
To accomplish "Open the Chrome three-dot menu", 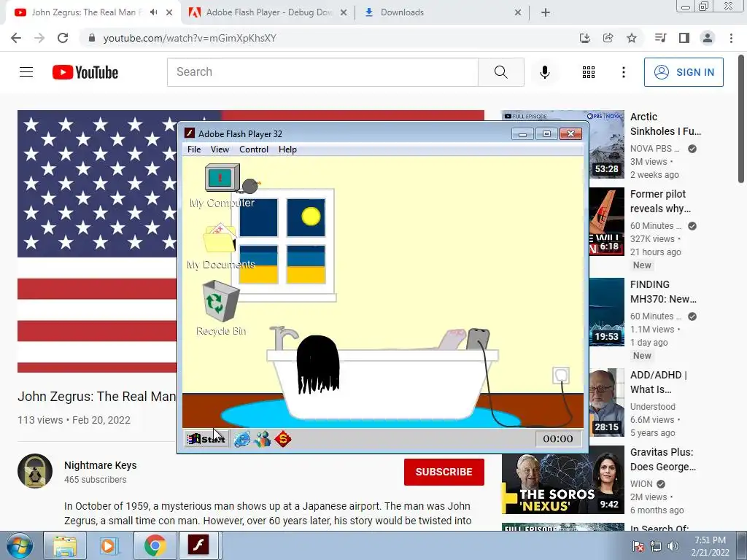I will pos(731,38).
